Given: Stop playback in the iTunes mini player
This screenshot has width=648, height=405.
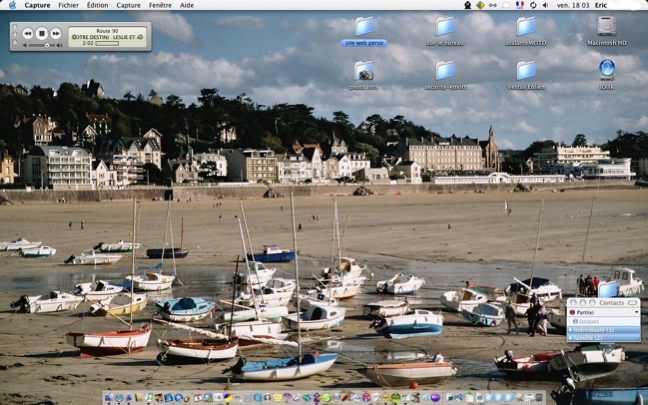Looking at the screenshot, I should pyautogui.click(x=41, y=33).
